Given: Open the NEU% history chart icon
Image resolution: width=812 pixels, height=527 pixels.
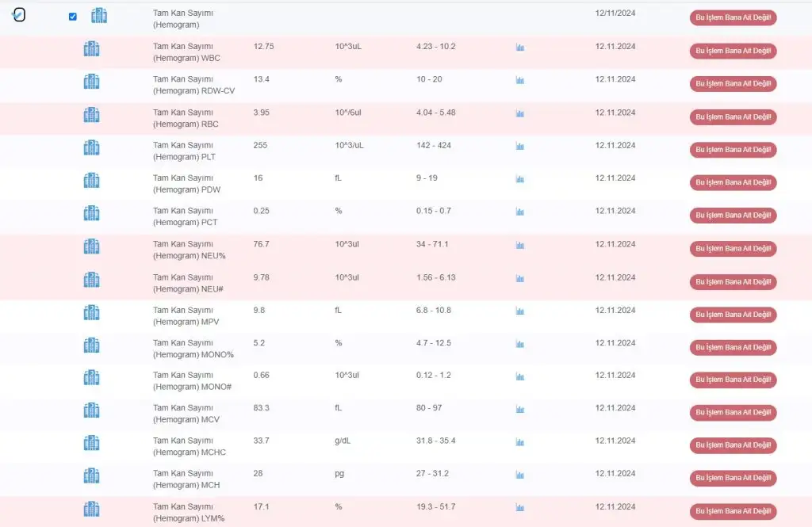Looking at the screenshot, I should click(520, 246).
